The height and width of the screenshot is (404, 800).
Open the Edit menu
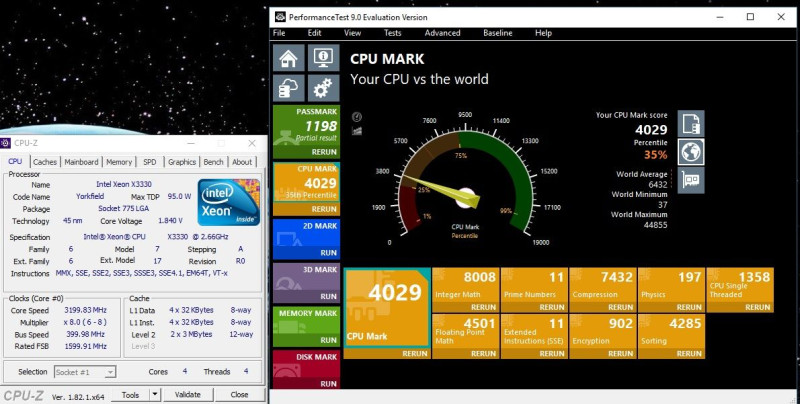coord(314,33)
